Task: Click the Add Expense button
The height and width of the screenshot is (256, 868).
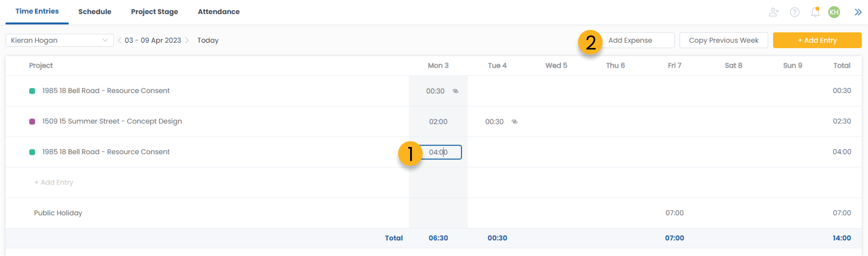Action: [x=630, y=40]
